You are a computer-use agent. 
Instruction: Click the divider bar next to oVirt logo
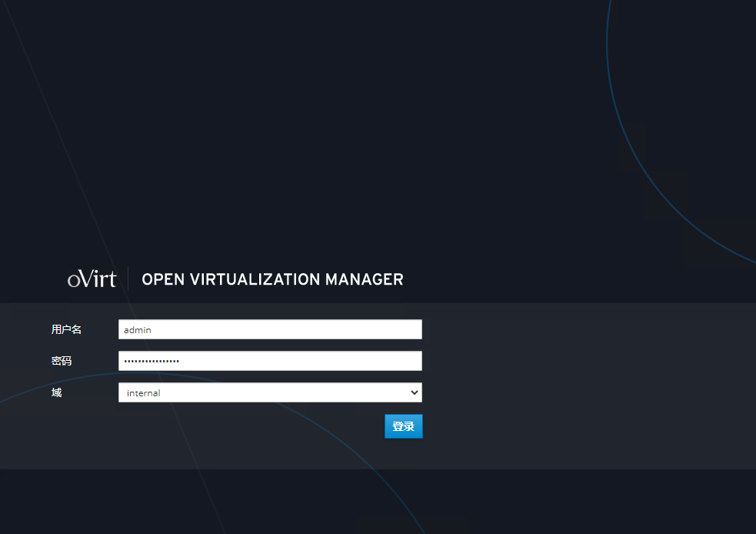coord(127,279)
